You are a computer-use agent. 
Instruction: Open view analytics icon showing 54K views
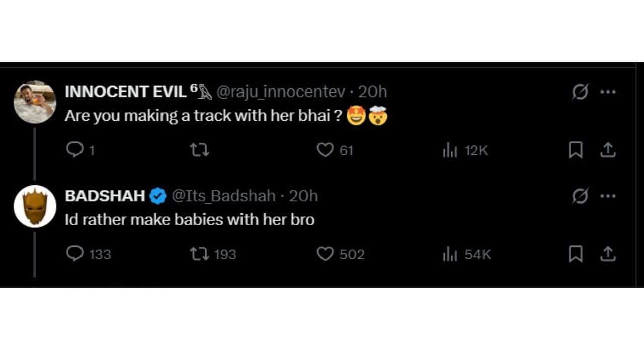[449, 254]
